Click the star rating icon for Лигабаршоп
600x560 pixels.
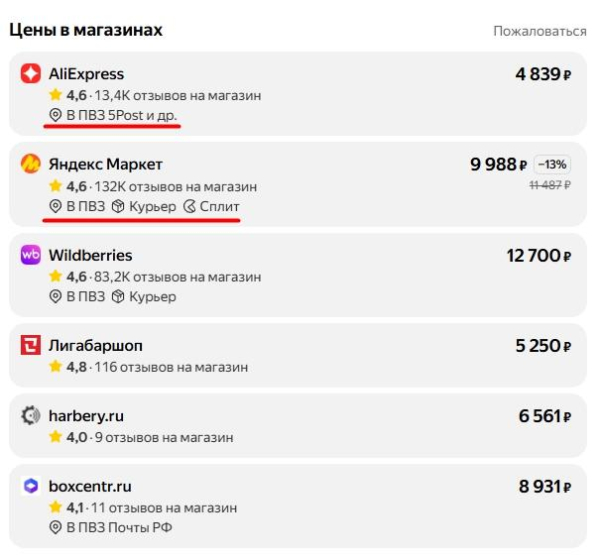(x=56, y=367)
